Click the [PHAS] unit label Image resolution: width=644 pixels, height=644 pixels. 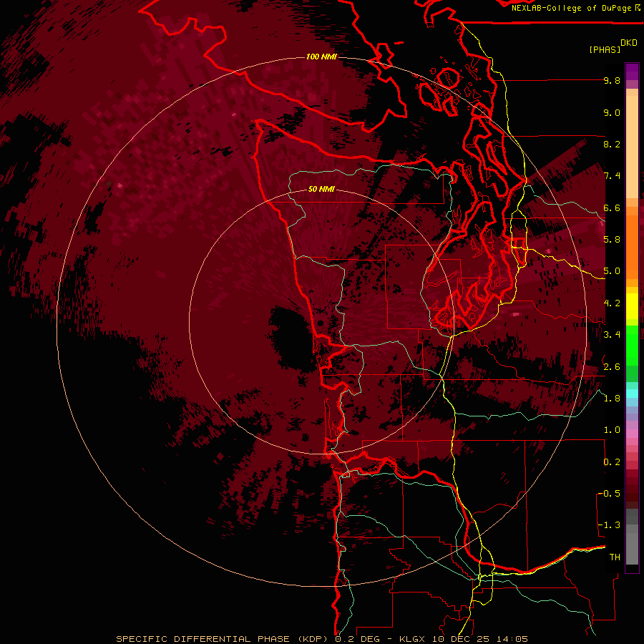click(x=605, y=49)
